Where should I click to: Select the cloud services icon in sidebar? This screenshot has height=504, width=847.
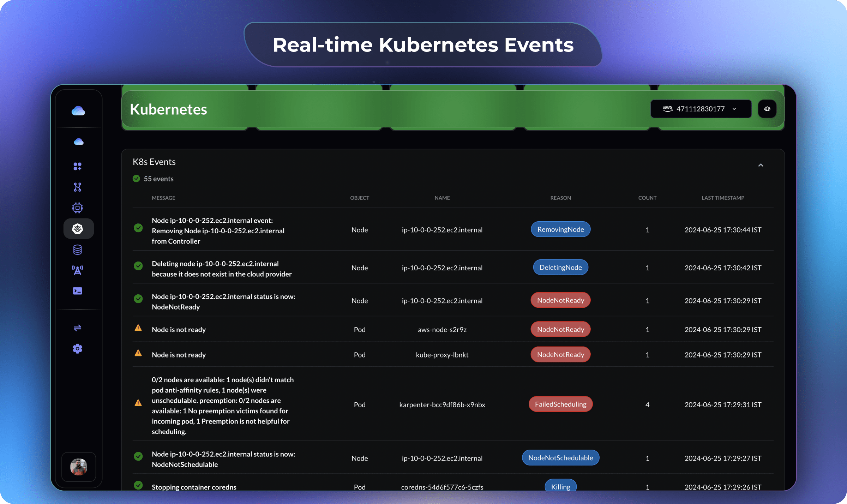(x=78, y=142)
